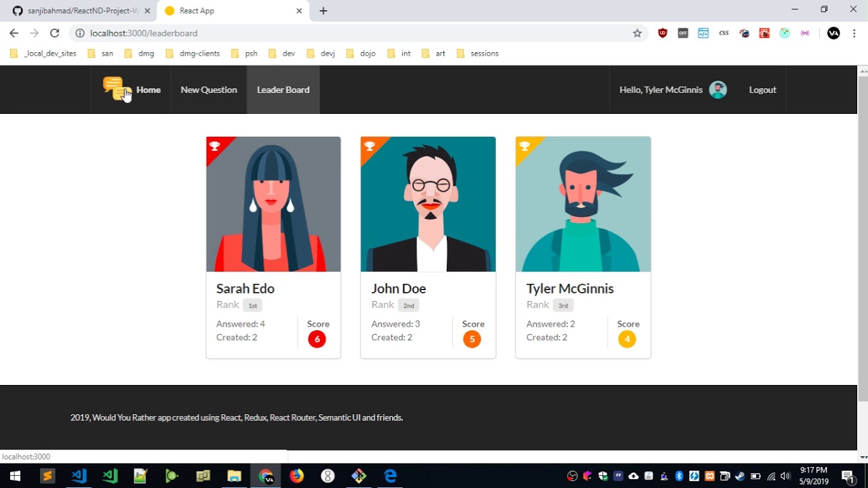The image size is (868, 488).
Task: Bookmark this page with the star icon
Action: pyautogui.click(x=637, y=33)
